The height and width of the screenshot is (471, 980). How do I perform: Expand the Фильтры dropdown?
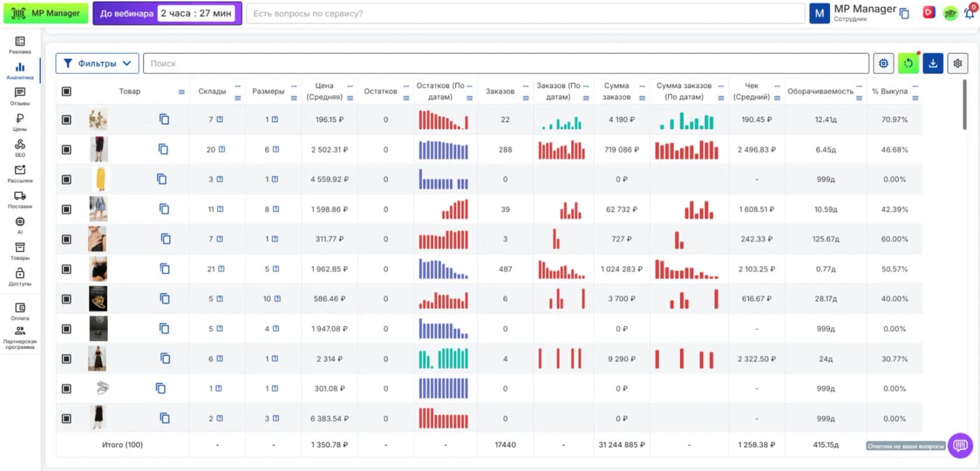[97, 63]
